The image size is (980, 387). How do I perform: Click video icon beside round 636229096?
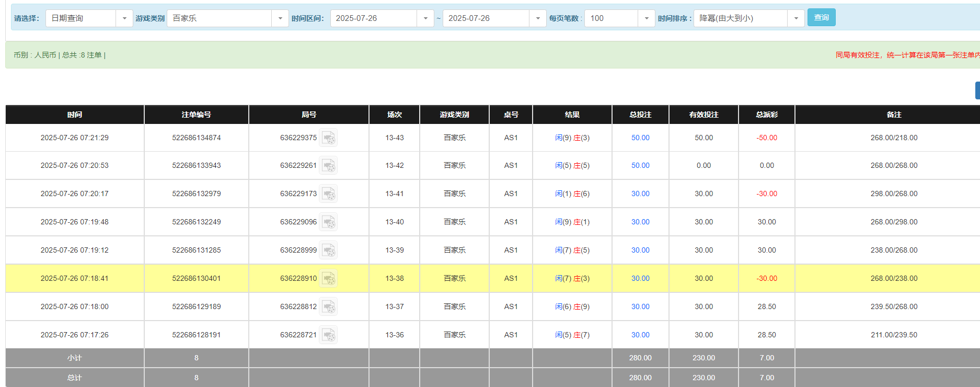click(328, 222)
